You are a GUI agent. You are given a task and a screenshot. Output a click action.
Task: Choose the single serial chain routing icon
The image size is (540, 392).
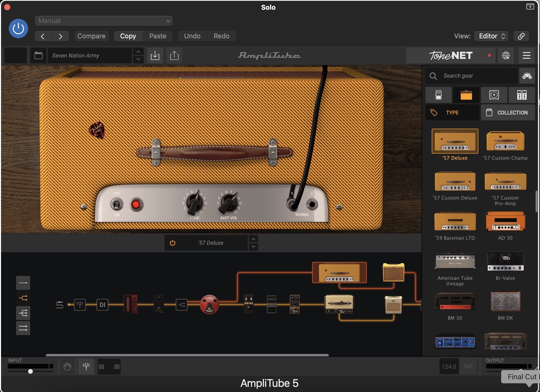pos(23,283)
